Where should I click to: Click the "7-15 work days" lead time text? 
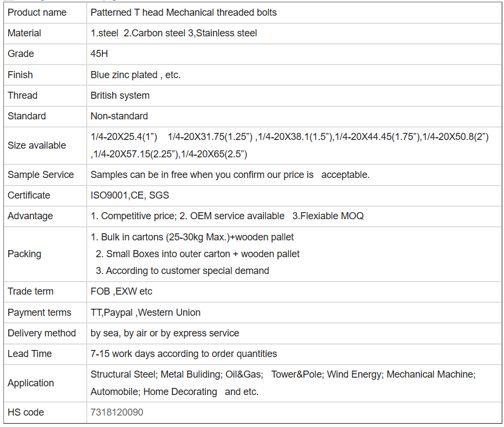[184, 354]
